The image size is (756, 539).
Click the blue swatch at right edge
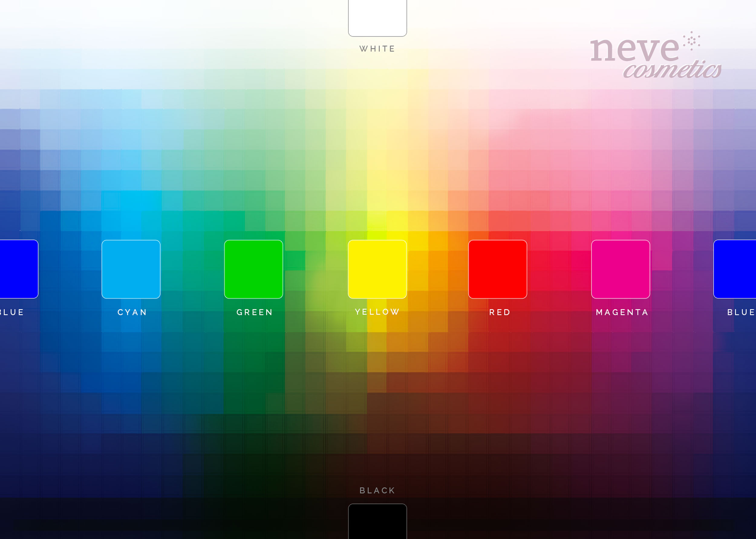735,269
